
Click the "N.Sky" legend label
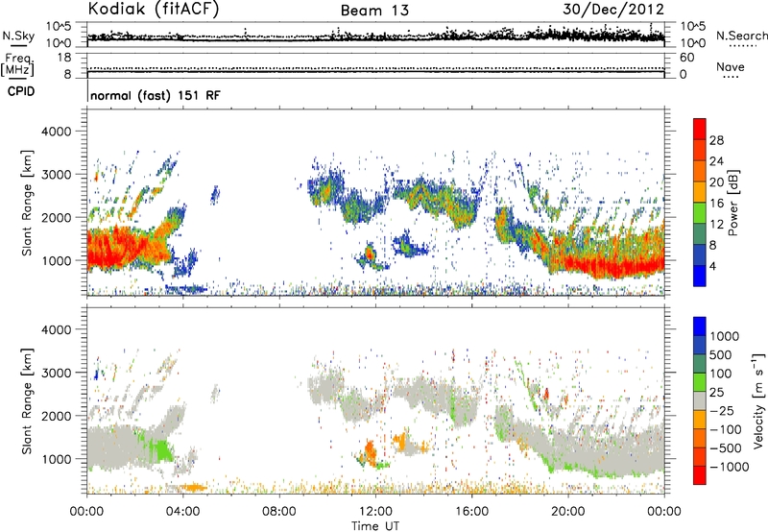tap(18, 36)
